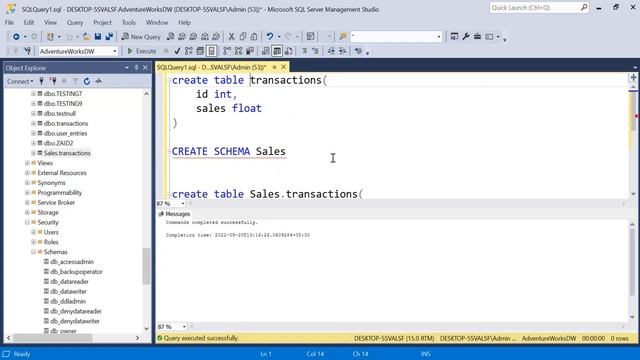Click the New Query button
The height and width of the screenshot is (360, 640).
point(141,37)
